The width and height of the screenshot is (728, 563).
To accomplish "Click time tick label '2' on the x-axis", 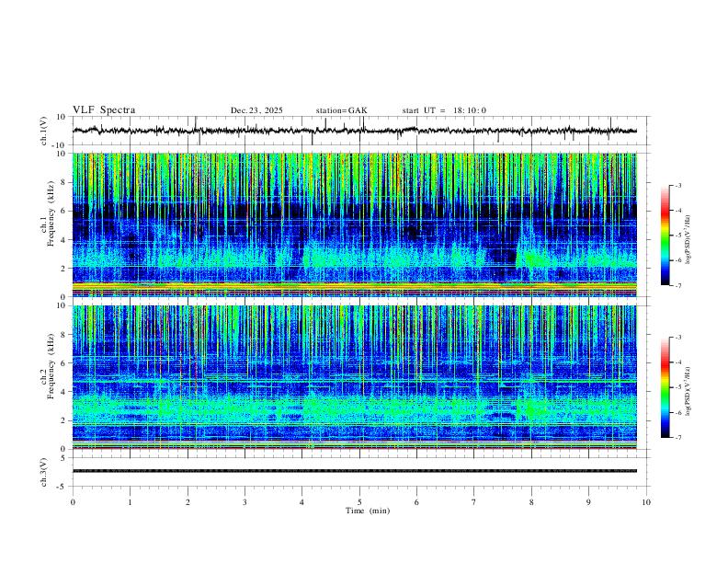I will 188,502.
